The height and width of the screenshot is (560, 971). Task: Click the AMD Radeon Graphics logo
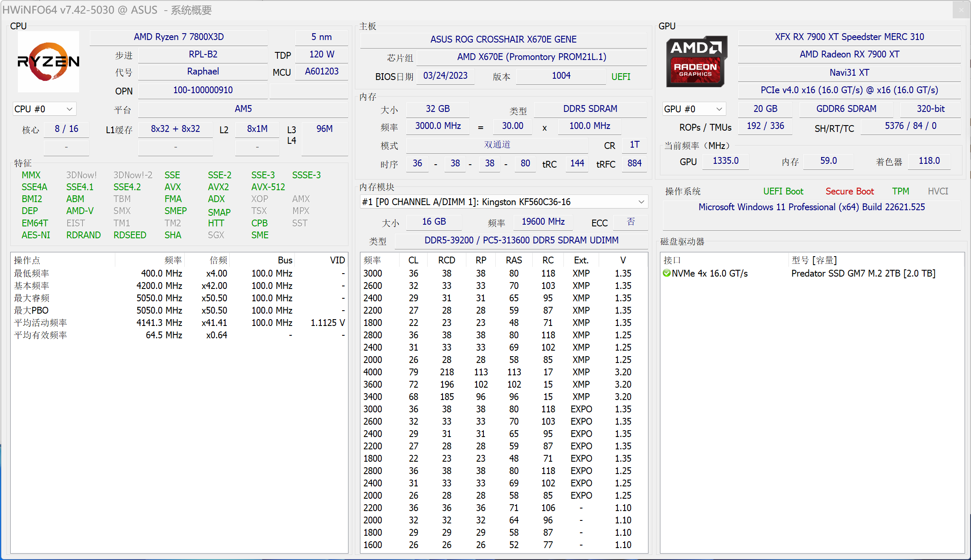coord(697,62)
